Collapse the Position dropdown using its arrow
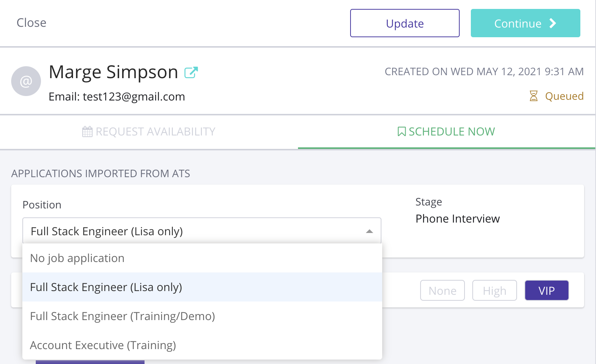 369,231
